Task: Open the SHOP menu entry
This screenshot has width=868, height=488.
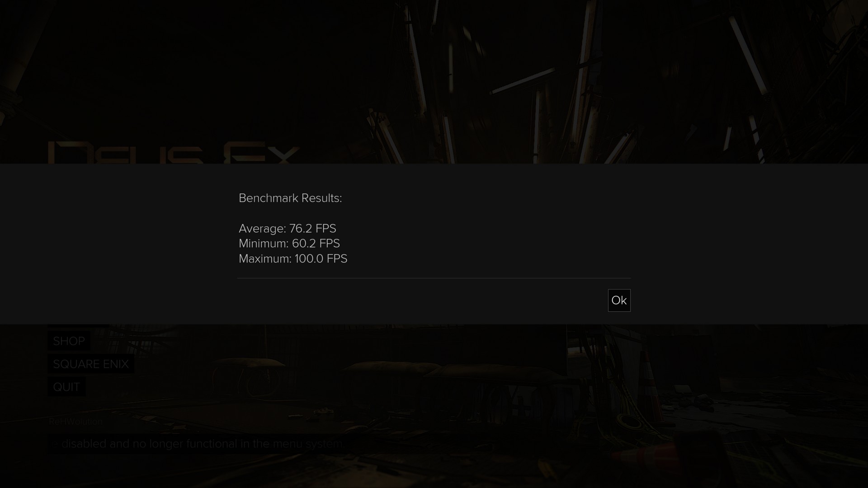Action: [x=69, y=341]
